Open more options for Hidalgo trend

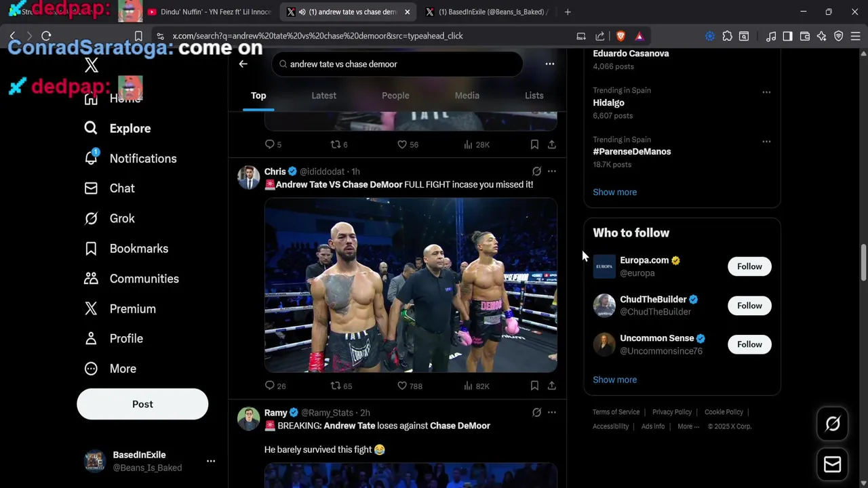766,92
